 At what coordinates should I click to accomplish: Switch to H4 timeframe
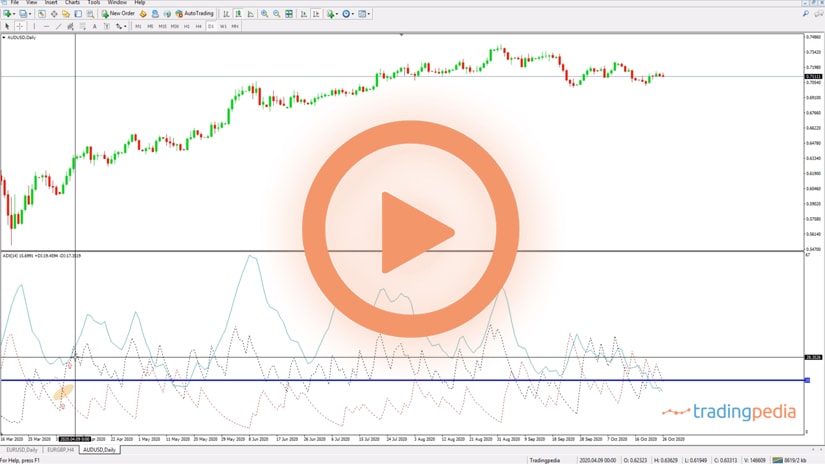pyautogui.click(x=198, y=26)
